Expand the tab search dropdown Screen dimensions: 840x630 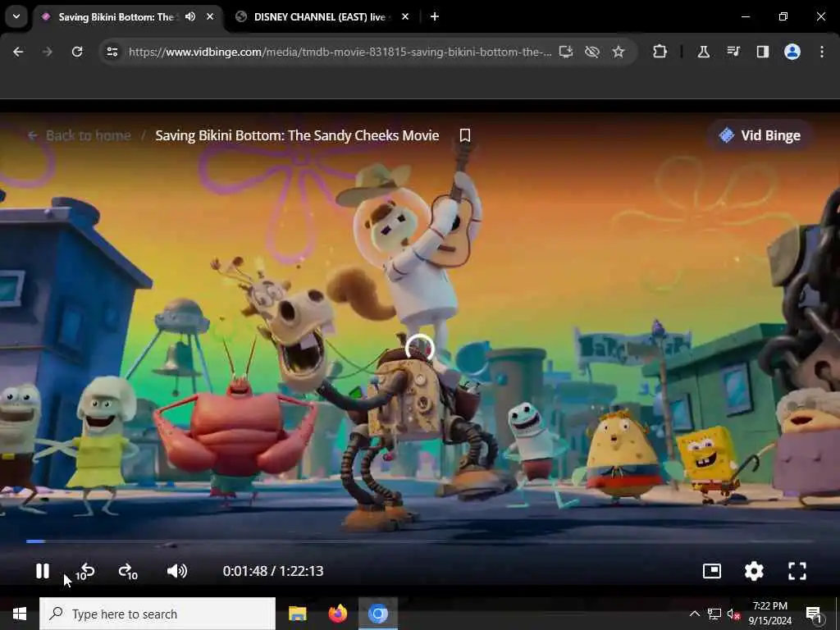coord(16,16)
